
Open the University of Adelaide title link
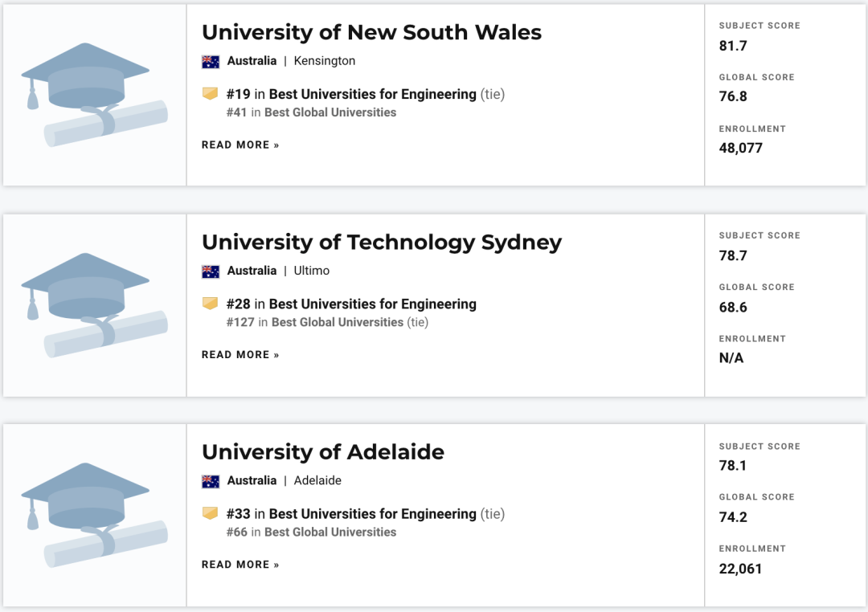pyautogui.click(x=323, y=452)
